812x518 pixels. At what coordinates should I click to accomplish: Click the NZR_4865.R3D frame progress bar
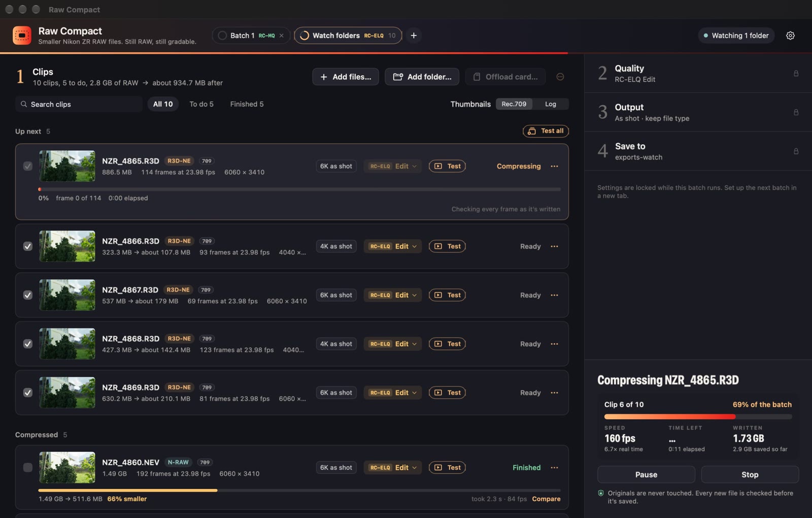pos(299,189)
